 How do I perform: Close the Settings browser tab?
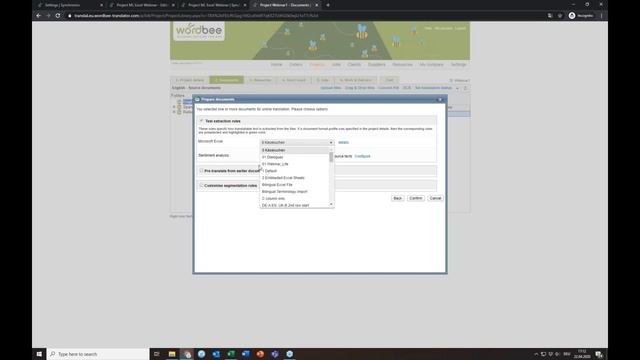(101, 5)
